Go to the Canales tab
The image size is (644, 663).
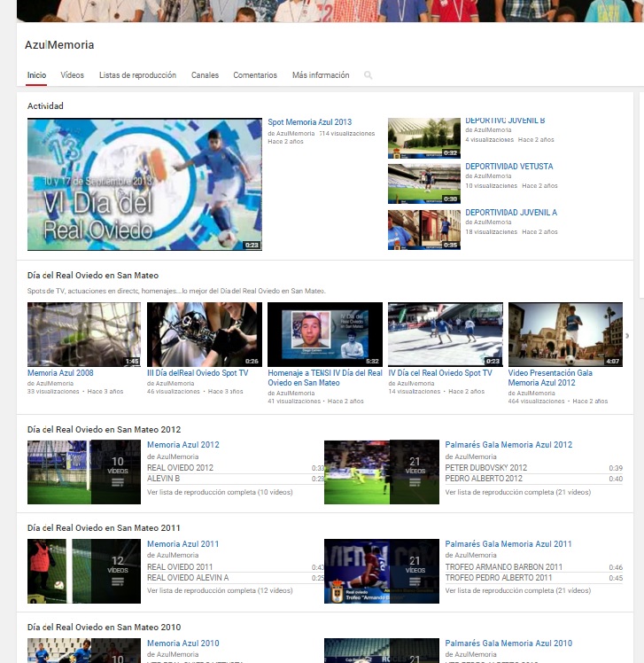tap(205, 75)
